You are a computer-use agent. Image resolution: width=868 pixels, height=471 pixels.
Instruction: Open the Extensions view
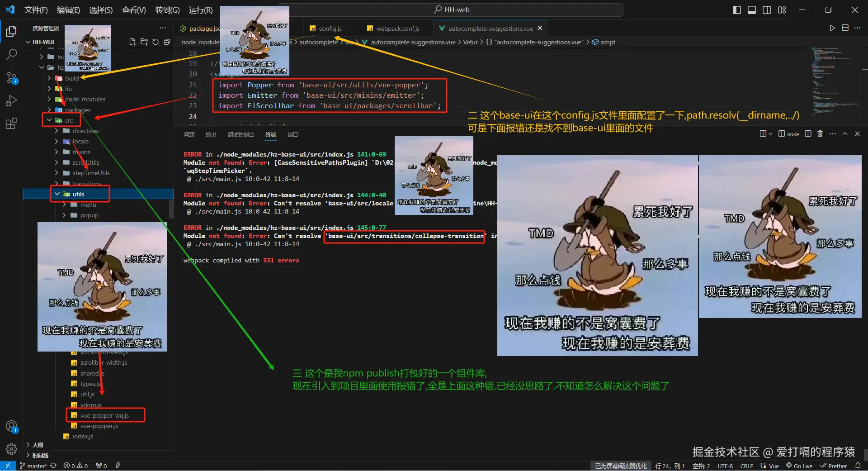11,124
